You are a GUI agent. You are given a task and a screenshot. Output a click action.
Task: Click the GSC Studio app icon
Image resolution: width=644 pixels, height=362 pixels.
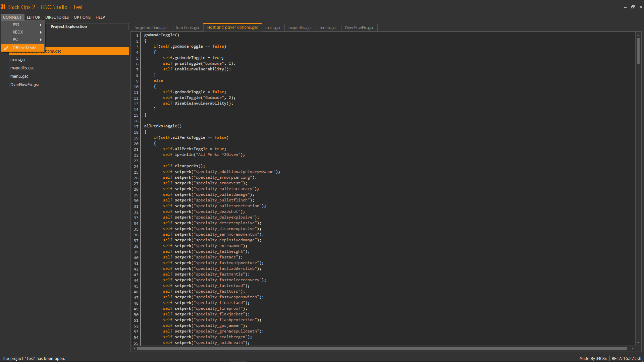pyautogui.click(x=3, y=7)
